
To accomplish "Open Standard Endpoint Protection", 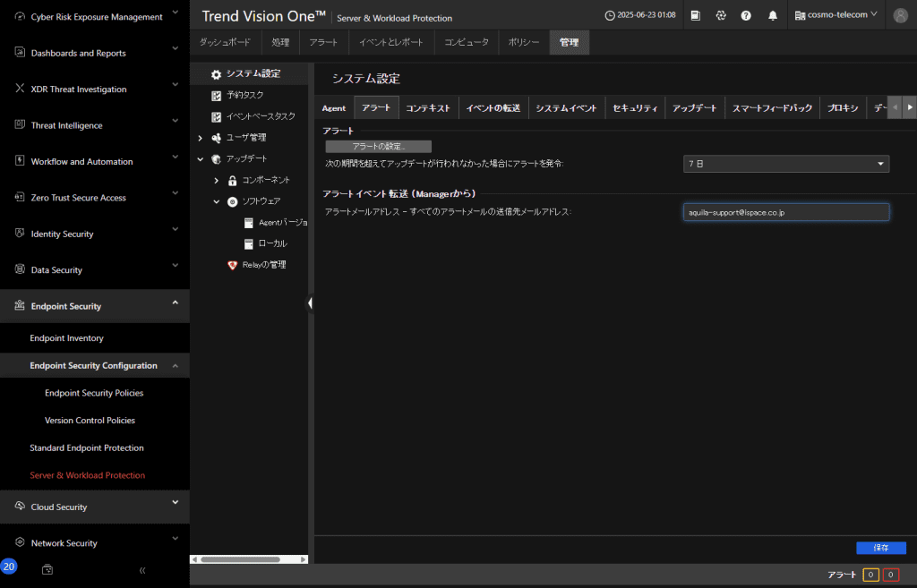I will coord(87,447).
